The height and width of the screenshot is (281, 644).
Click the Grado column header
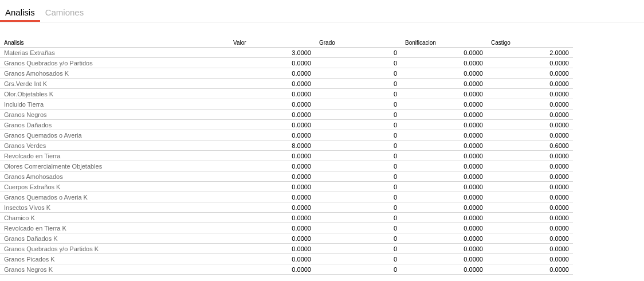click(x=327, y=43)
